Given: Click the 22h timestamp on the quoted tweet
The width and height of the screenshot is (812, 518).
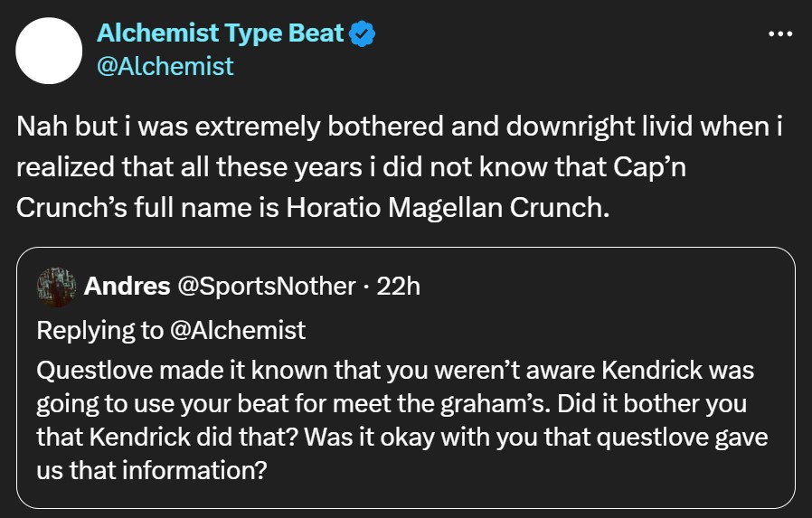Looking at the screenshot, I should [x=398, y=287].
